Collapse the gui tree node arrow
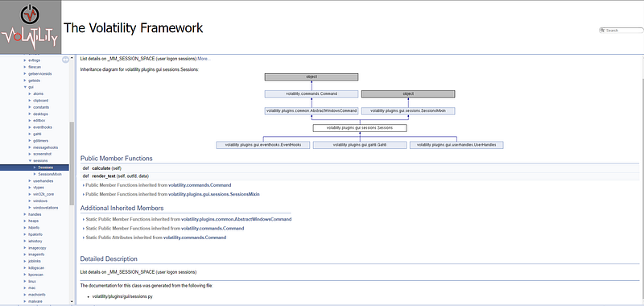Screen dimensions: 644x306 tap(25, 87)
